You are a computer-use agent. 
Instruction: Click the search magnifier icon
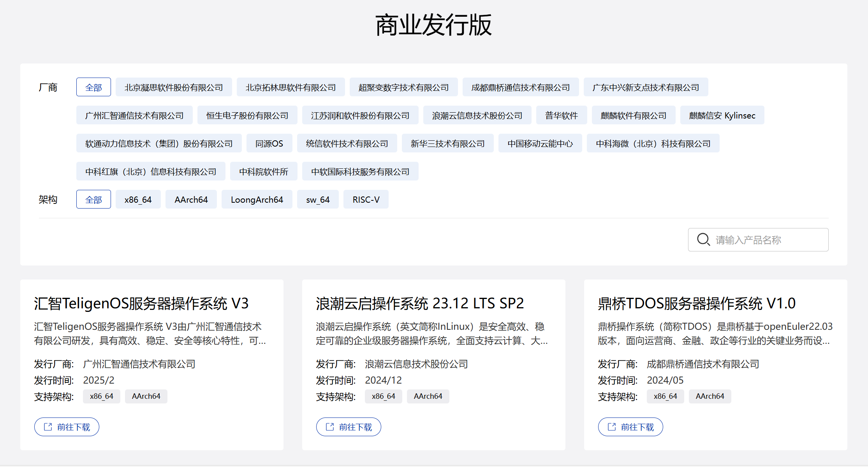(x=703, y=239)
